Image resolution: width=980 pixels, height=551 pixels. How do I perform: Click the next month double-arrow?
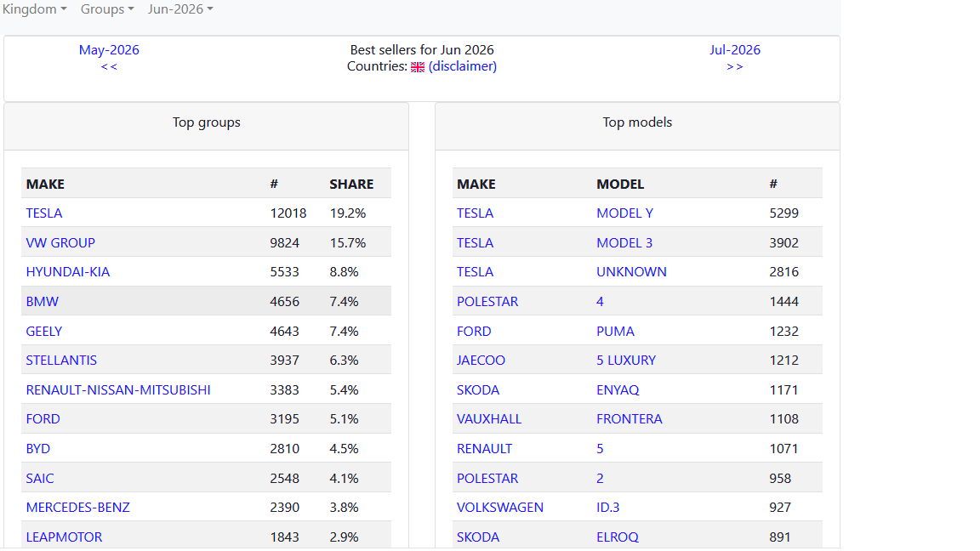tap(735, 67)
